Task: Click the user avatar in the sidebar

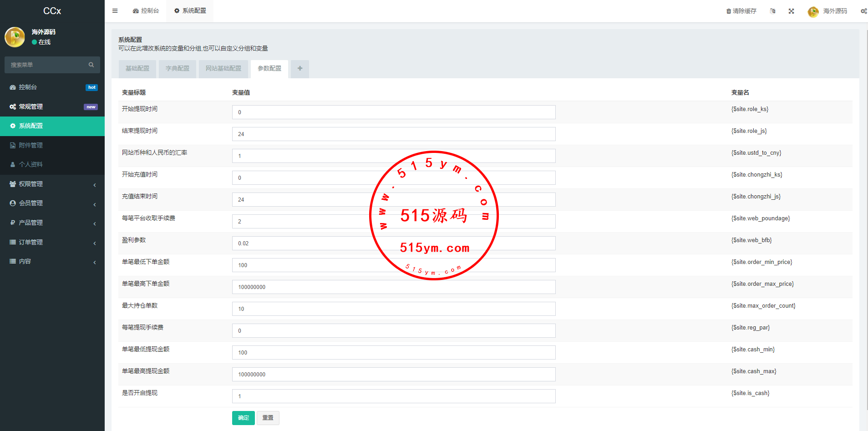Action: tap(15, 37)
